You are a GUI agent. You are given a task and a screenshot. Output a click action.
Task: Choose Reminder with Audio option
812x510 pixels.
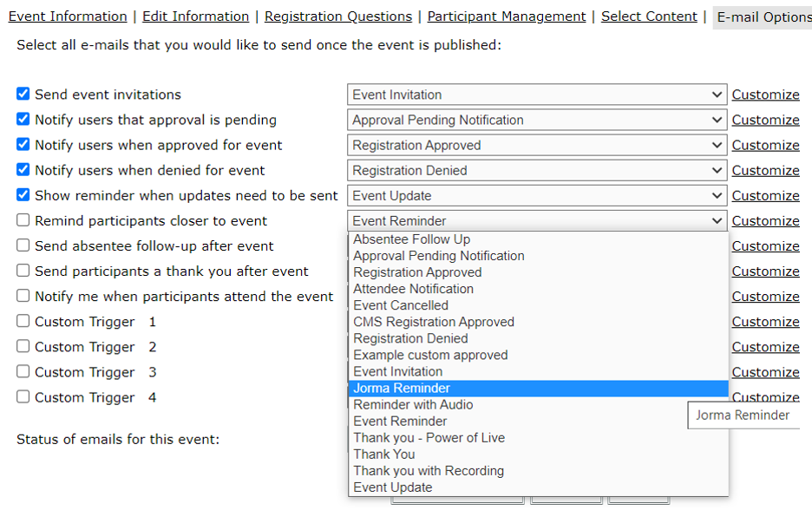[x=539, y=405]
